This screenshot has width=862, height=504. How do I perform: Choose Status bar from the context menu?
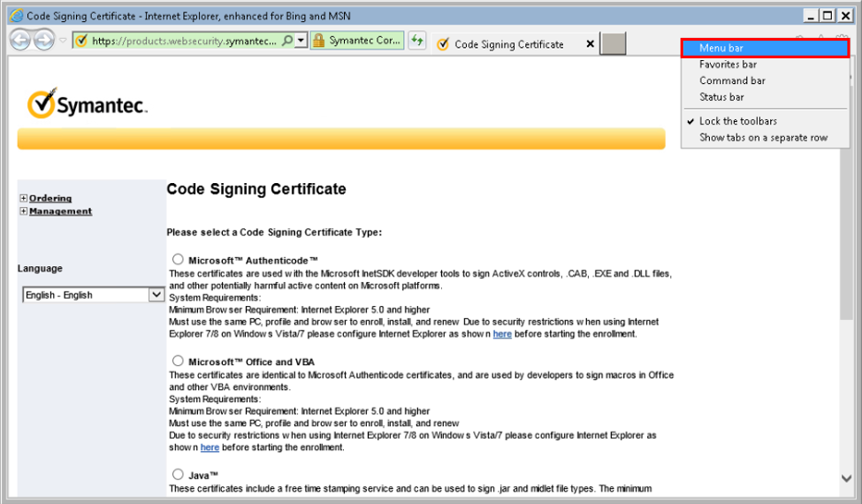pos(765,97)
